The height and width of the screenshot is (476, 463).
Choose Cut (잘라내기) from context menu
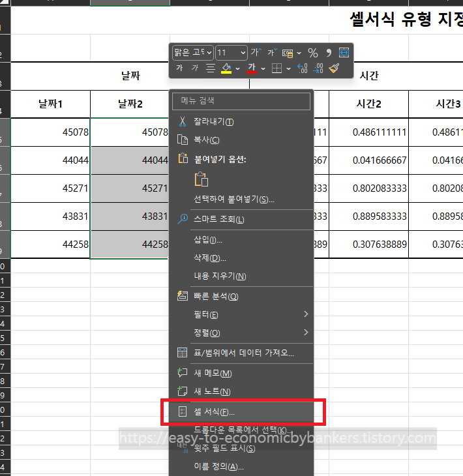click(x=241, y=122)
